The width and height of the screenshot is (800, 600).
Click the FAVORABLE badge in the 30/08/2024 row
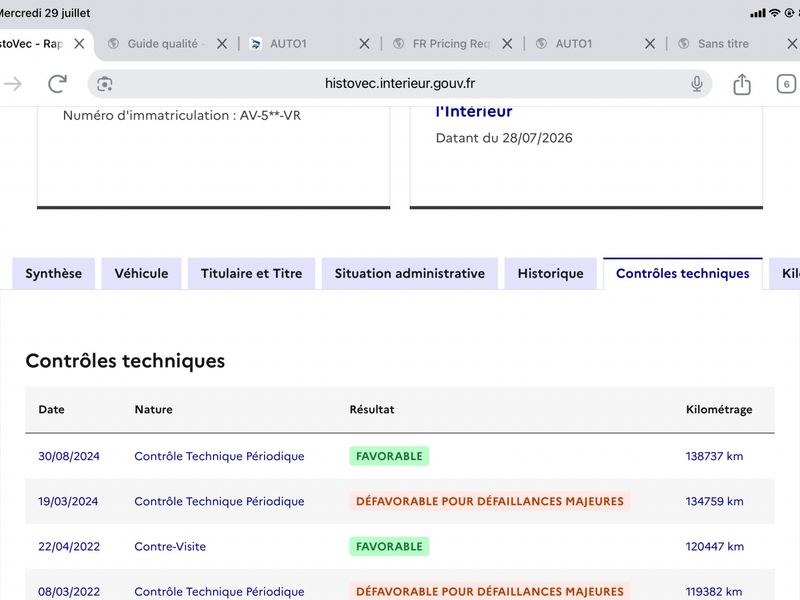[x=389, y=456]
